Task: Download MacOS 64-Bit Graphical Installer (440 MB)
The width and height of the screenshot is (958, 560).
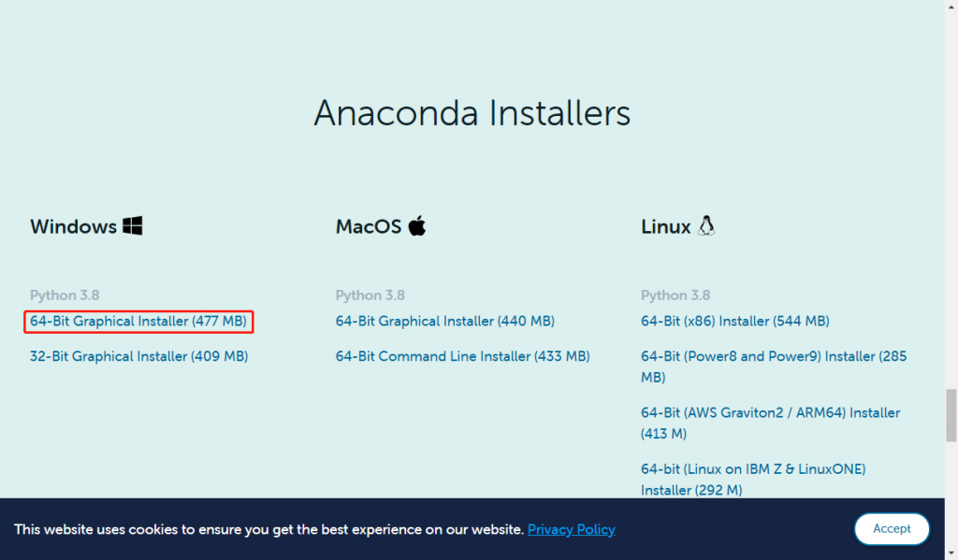Action: click(444, 322)
